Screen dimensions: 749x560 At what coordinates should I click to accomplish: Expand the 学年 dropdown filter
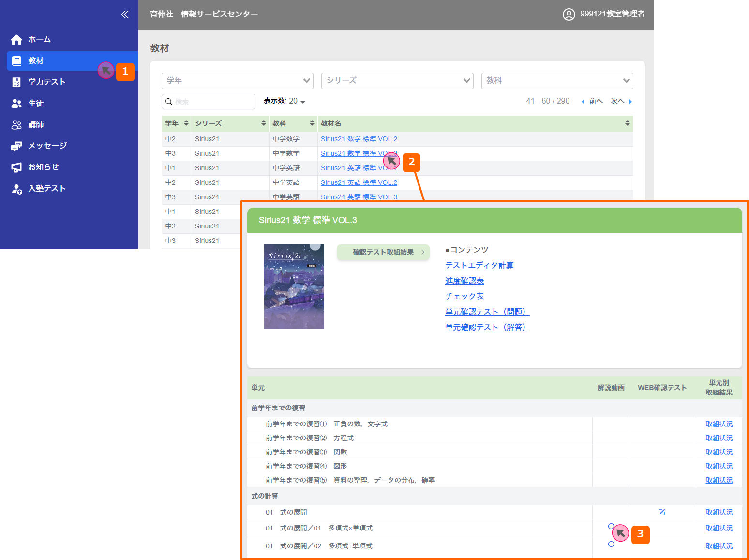[x=237, y=81]
